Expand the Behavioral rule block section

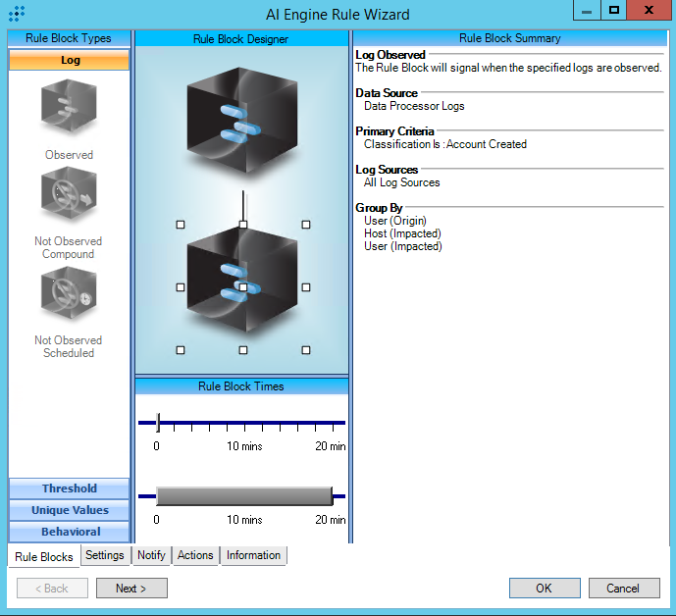click(x=69, y=532)
